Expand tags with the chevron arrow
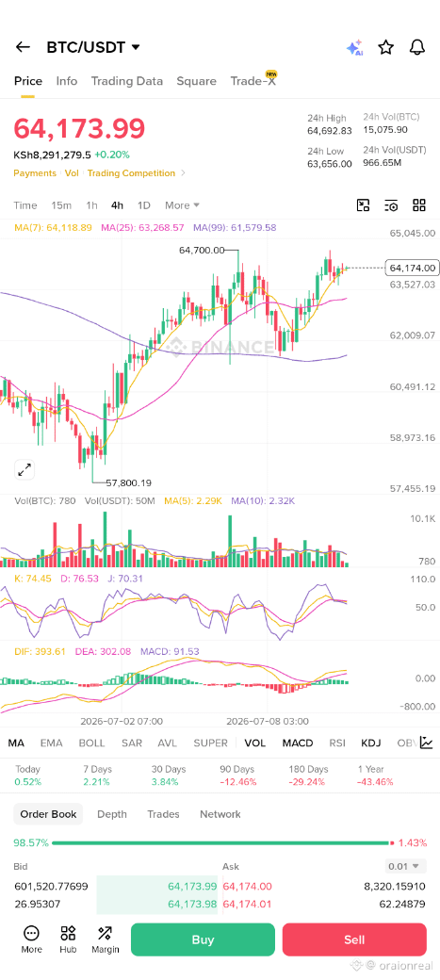440x980 pixels. click(183, 173)
